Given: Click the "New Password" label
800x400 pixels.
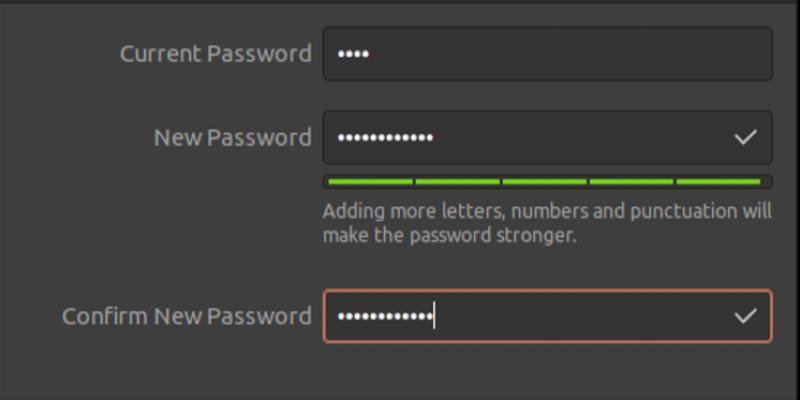Looking at the screenshot, I should (x=232, y=137).
